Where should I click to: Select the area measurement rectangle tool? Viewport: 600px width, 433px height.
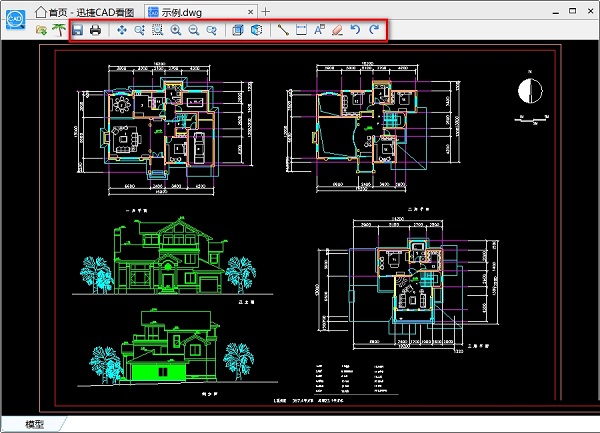pyautogui.click(x=302, y=30)
